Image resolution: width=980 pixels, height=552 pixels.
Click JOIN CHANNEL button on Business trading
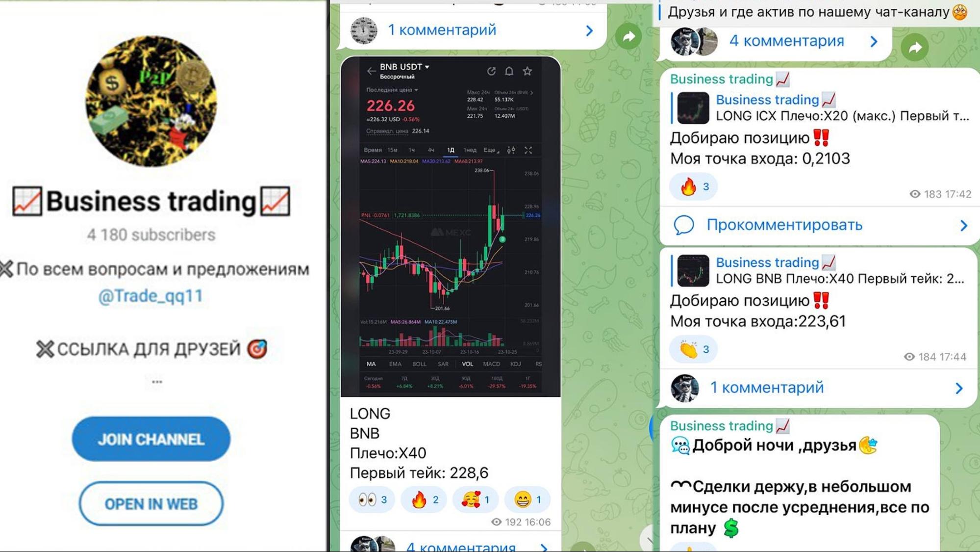[151, 440]
